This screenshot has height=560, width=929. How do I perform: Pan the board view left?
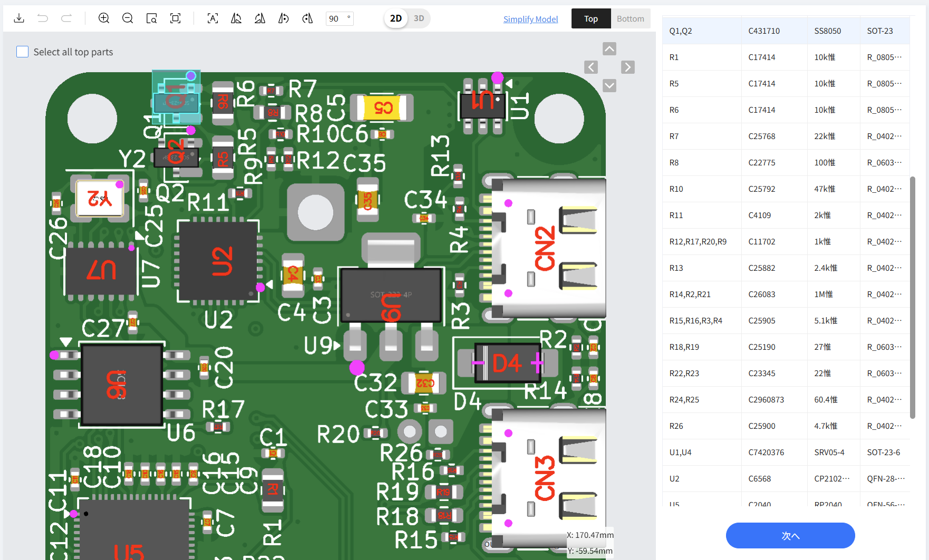(x=591, y=67)
